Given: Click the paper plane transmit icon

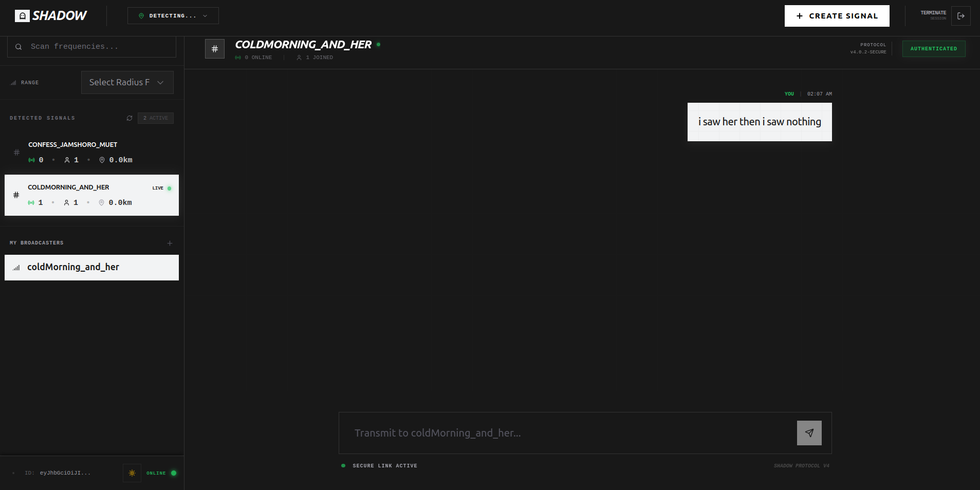Looking at the screenshot, I should tap(808, 433).
